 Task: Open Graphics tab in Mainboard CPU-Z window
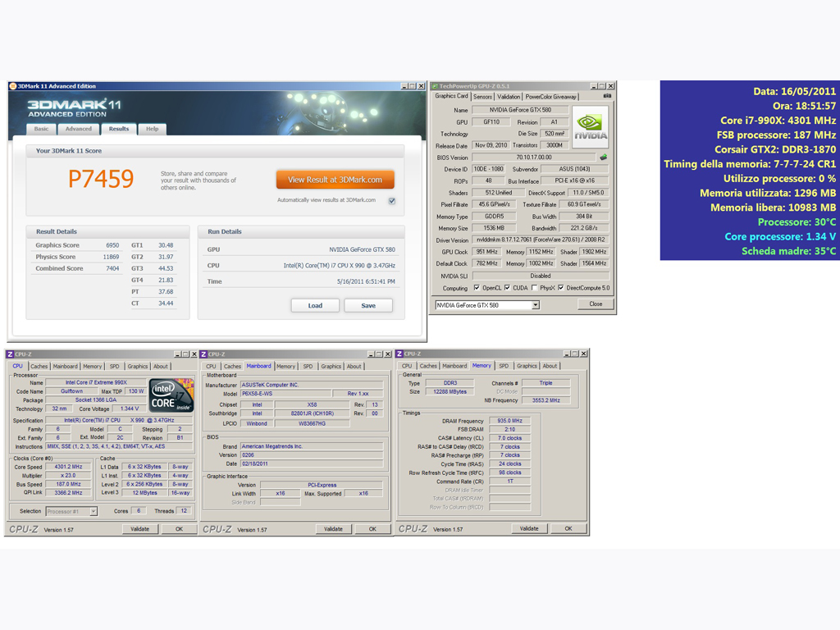pos(331,367)
